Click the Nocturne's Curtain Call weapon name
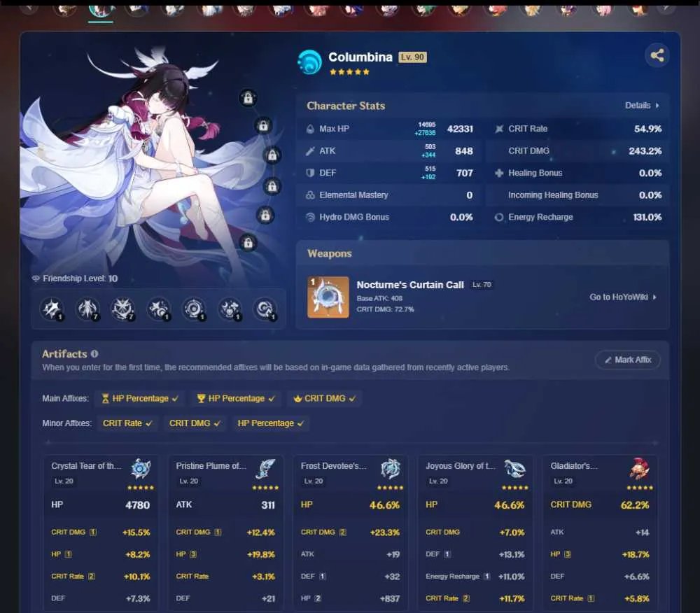This screenshot has height=613, width=700. click(409, 285)
